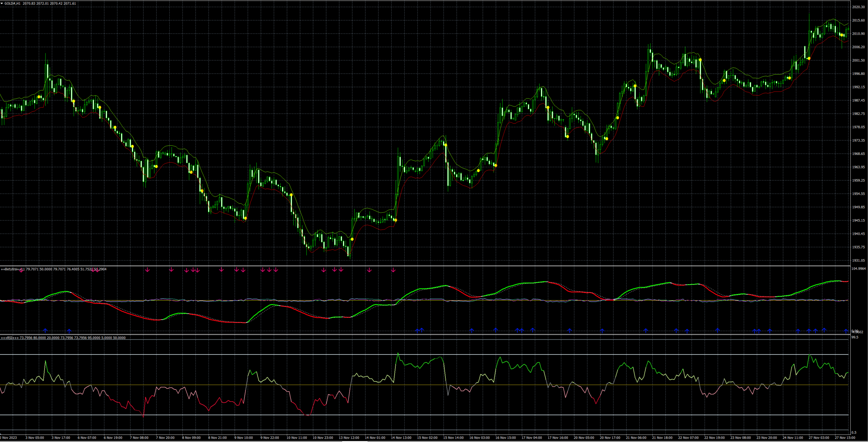The image size is (868, 442).
Task: Click the rightmost pink down arrow signal
Action: (x=393, y=270)
